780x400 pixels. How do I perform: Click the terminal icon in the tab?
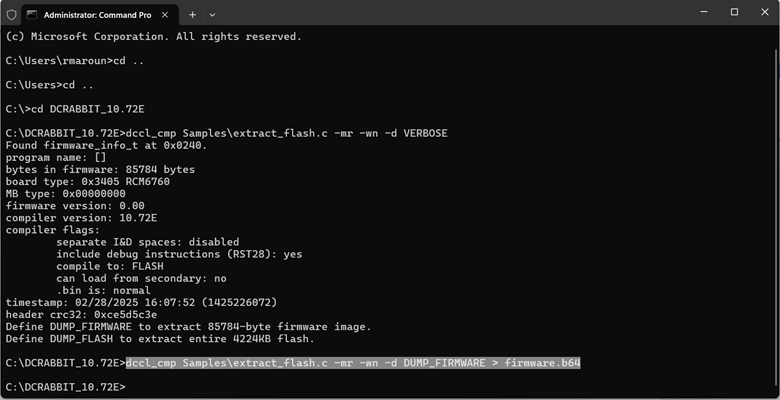tap(32, 15)
